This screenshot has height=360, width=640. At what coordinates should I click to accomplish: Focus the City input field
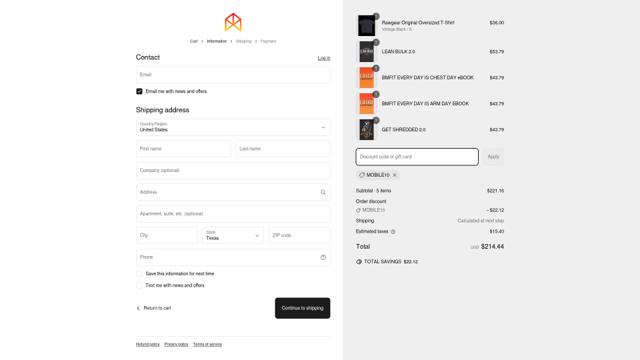click(x=167, y=236)
